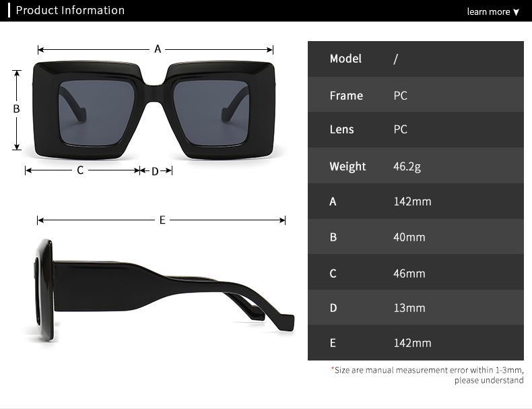Click the D 13mm measurement row
The width and height of the screenshot is (532, 409).
(415, 307)
